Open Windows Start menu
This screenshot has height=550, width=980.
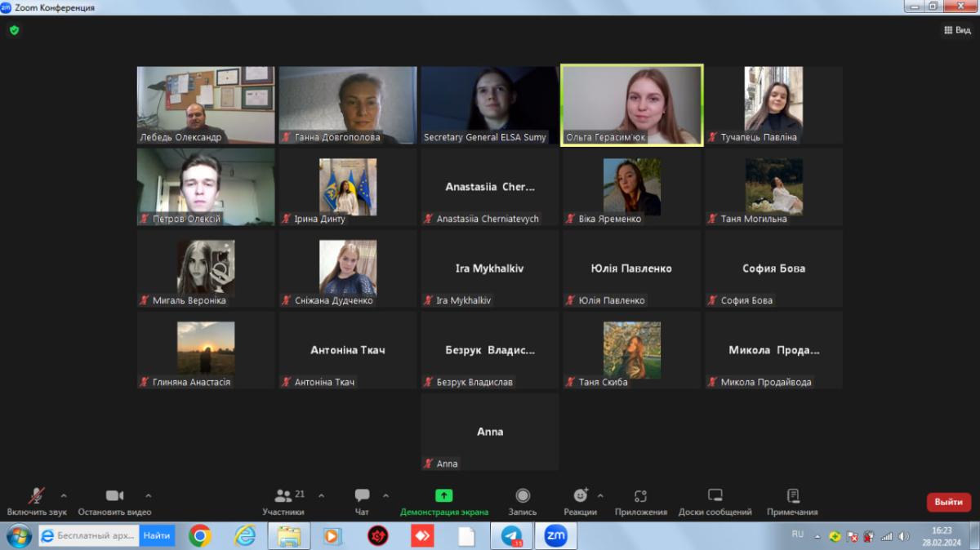pyautogui.click(x=18, y=536)
